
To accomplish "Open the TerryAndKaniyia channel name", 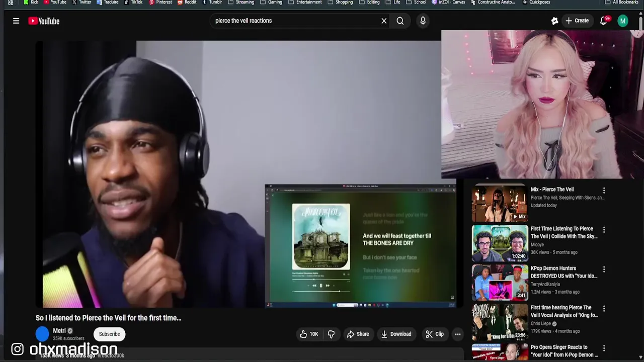I will click(x=545, y=284).
